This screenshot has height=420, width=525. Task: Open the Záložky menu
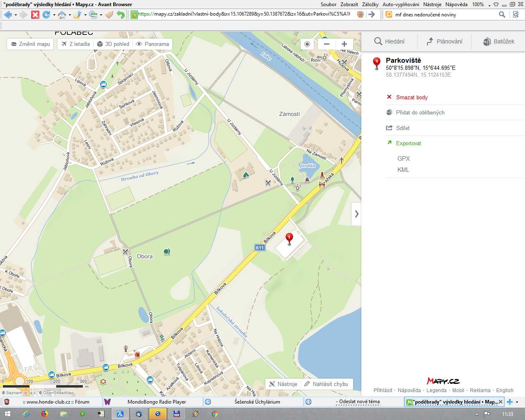[370, 4]
